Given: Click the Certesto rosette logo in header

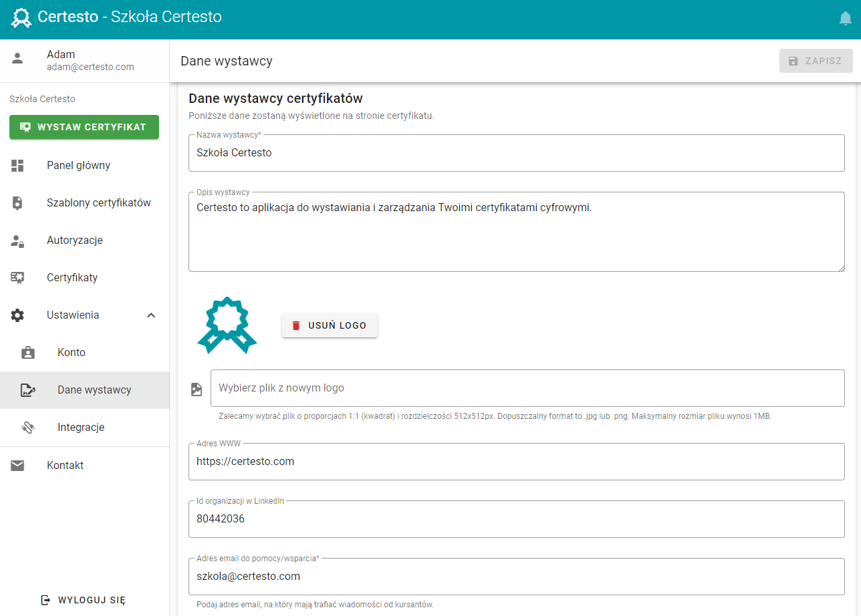Looking at the screenshot, I should pos(21,17).
